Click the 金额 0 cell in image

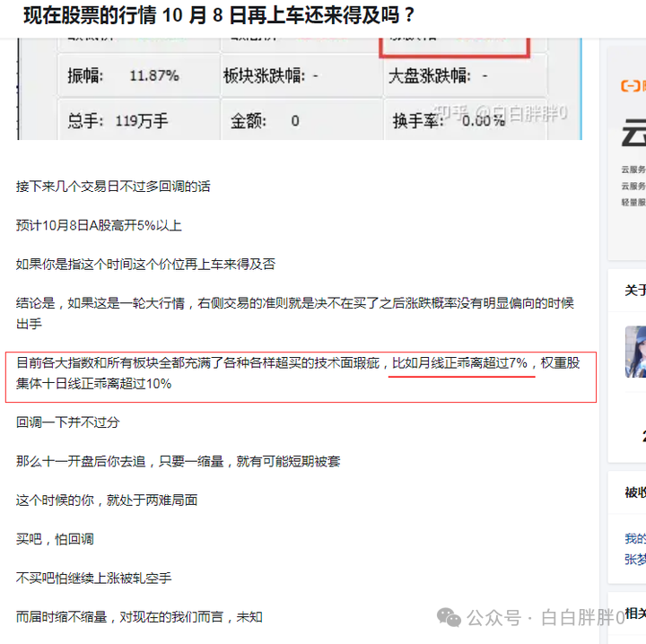point(302,120)
